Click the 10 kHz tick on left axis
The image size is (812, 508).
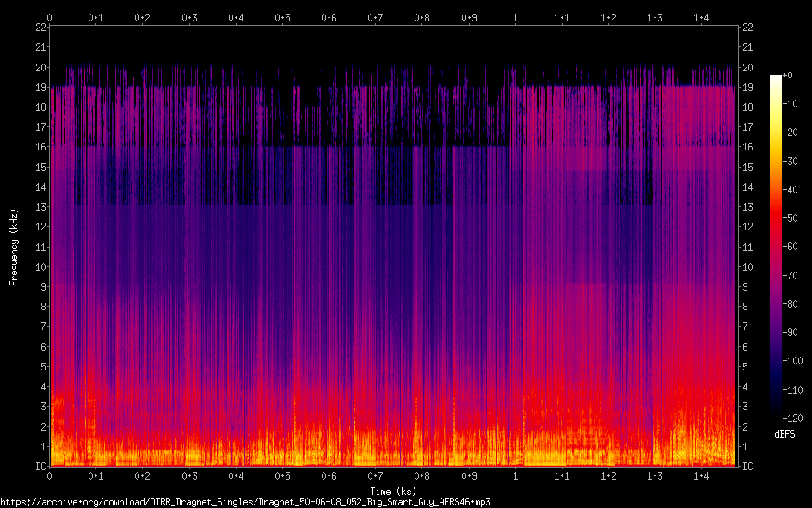click(x=40, y=266)
